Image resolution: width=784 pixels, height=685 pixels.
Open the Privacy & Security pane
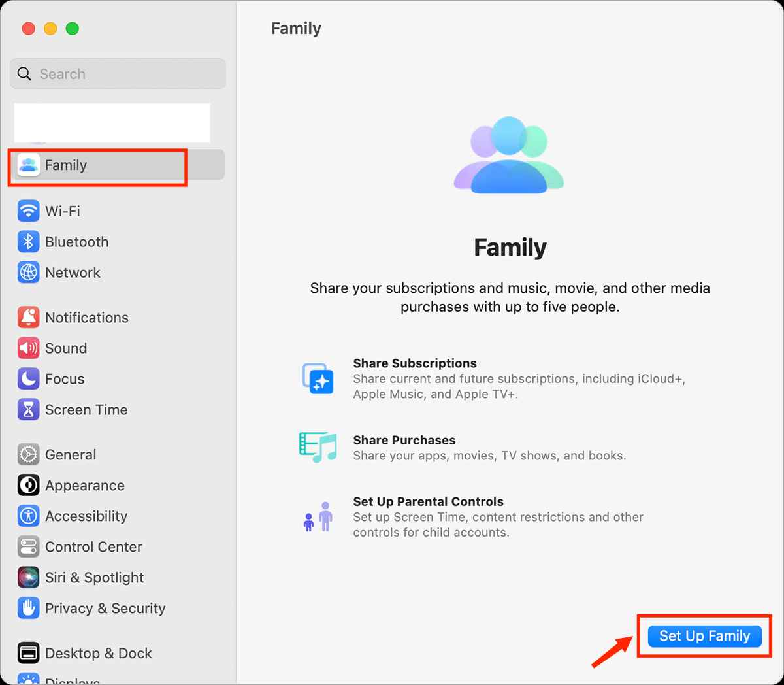point(118,609)
